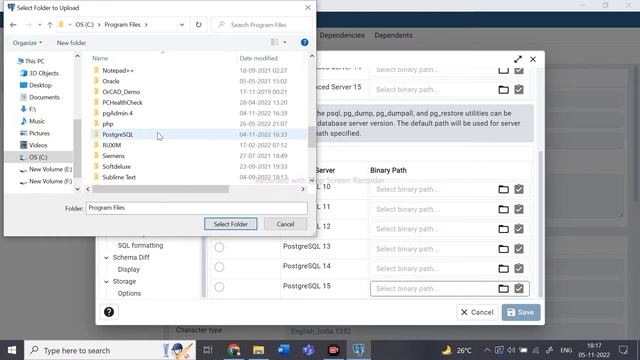Select Display under Schema Diff
640x360 pixels.
click(x=129, y=269)
